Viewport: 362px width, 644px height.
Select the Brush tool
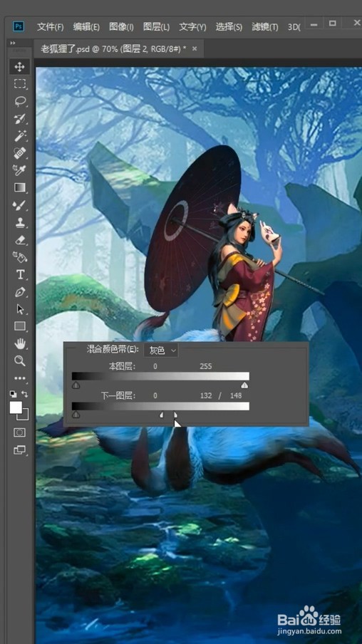point(20,205)
